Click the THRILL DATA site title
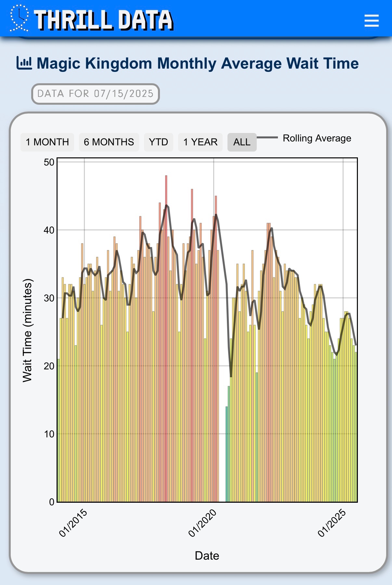 pyautogui.click(x=104, y=20)
